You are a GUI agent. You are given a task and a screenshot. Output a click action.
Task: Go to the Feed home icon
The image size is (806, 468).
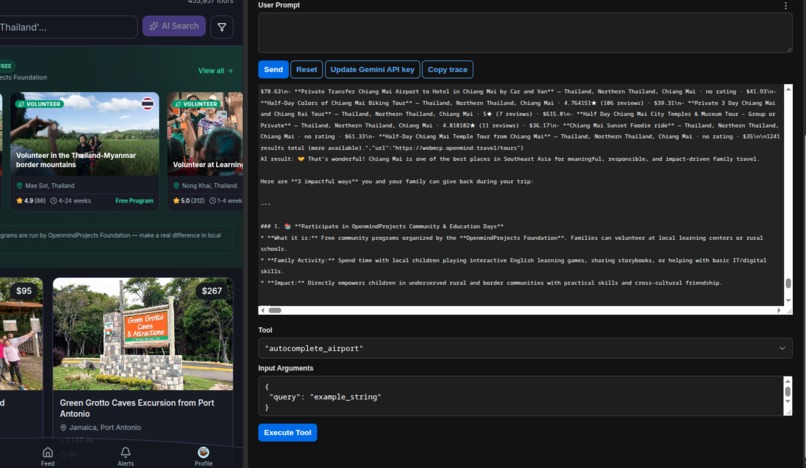coord(48,456)
